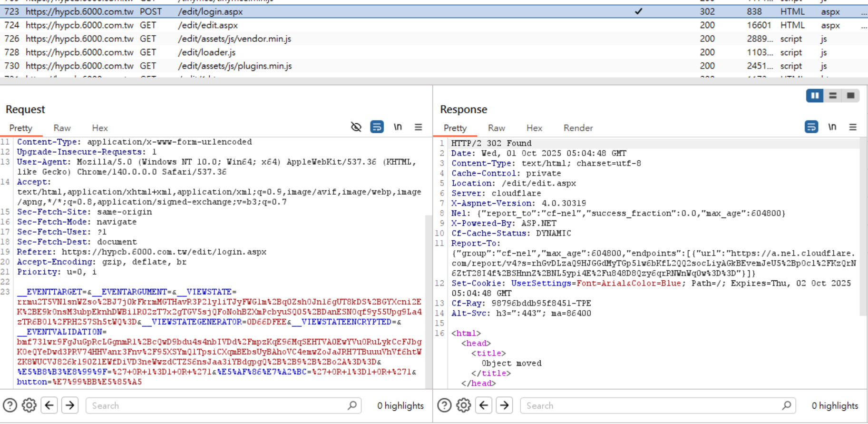Focus the Response search field
The width and height of the screenshot is (868, 424).
[x=658, y=406]
